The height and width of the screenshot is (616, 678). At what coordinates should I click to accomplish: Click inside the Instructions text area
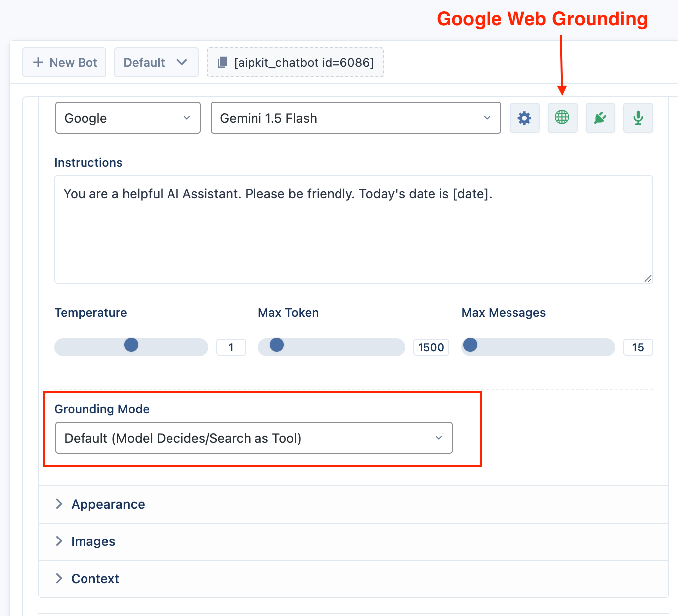click(x=353, y=230)
